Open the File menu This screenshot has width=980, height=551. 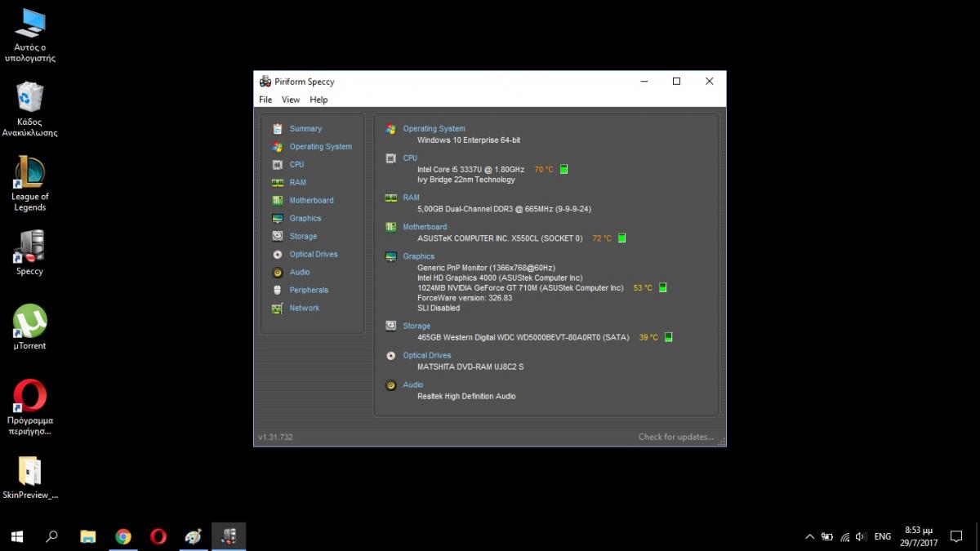(265, 100)
